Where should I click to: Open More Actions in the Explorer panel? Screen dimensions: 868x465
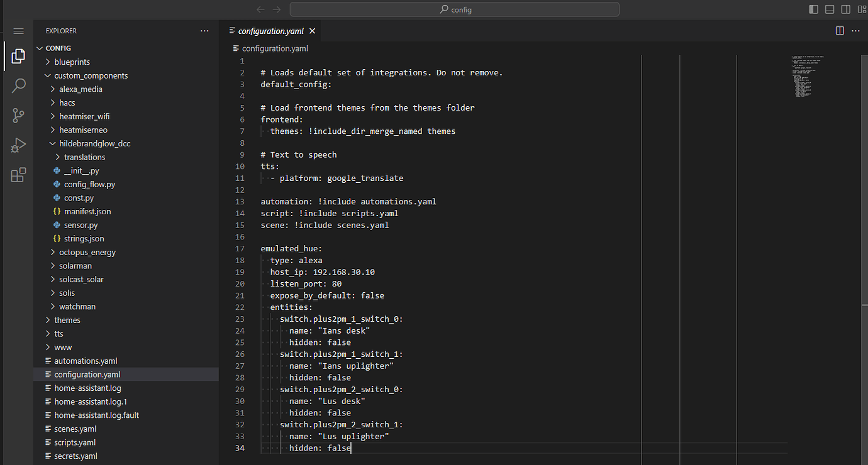[x=204, y=30]
